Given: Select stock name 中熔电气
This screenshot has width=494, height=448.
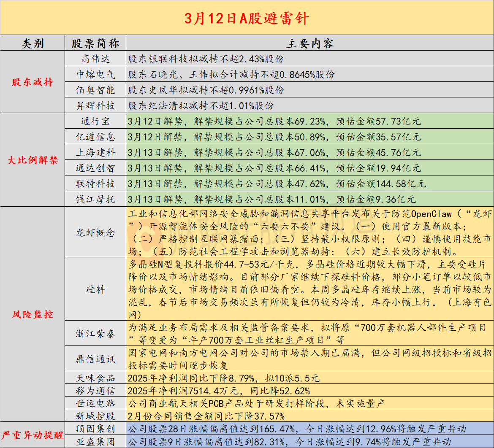Looking at the screenshot, I should (95, 74).
